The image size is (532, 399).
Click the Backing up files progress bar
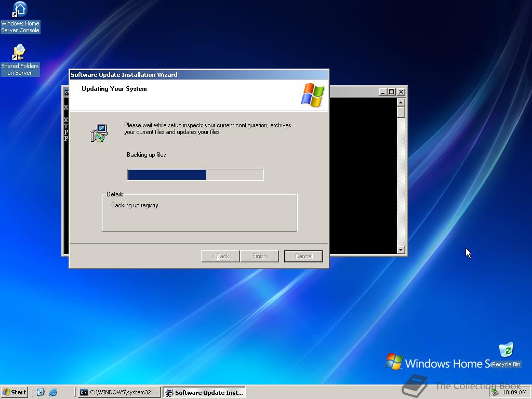(195, 175)
